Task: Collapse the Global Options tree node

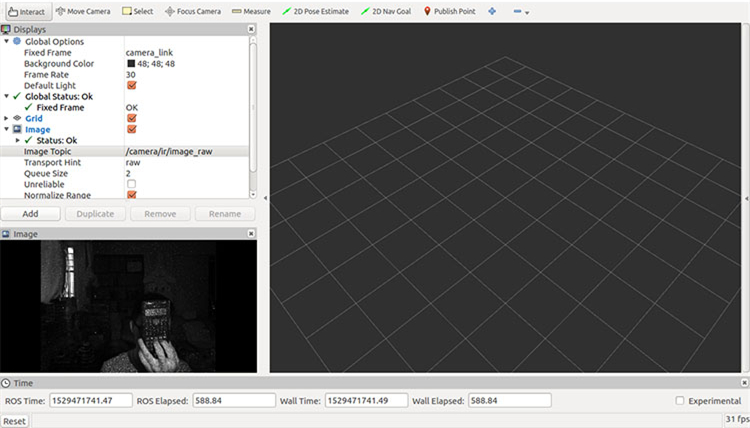Action: point(6,42)
